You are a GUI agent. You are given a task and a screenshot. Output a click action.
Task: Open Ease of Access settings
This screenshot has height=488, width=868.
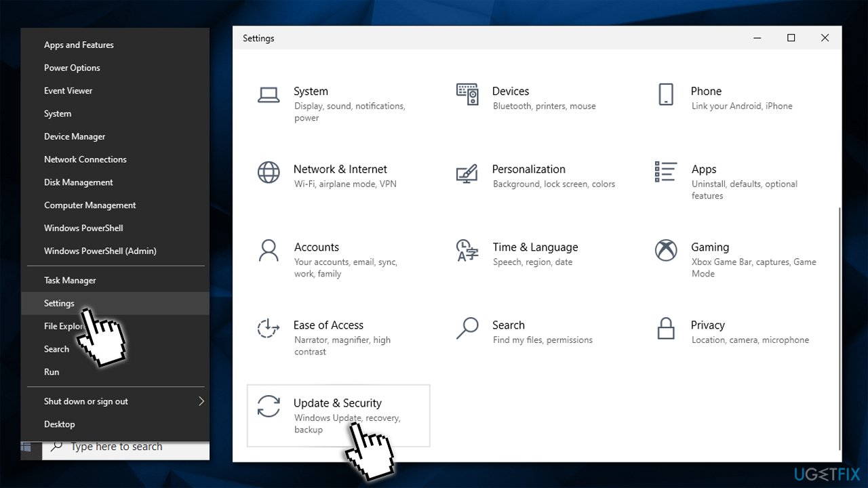[338, 338]
